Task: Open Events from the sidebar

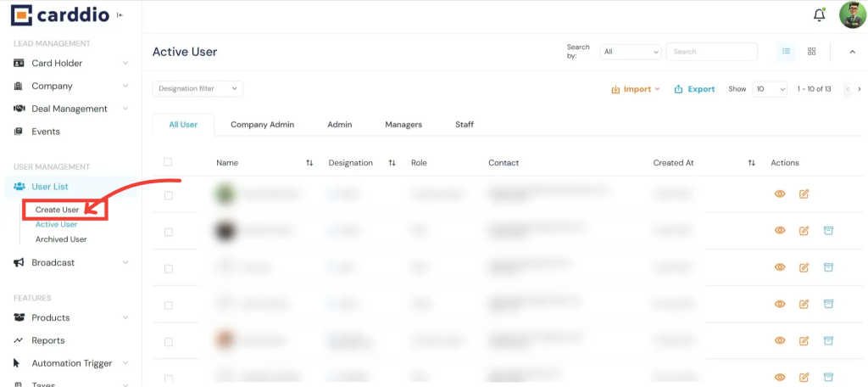Action: [46, 132]
